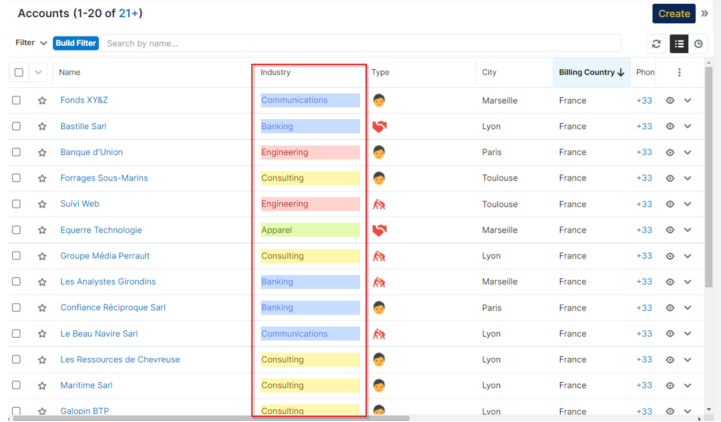The width and height of the screenshot is (721, 422).
Task: Open Fonds XY&Z account link
Action: coord(84,100)
